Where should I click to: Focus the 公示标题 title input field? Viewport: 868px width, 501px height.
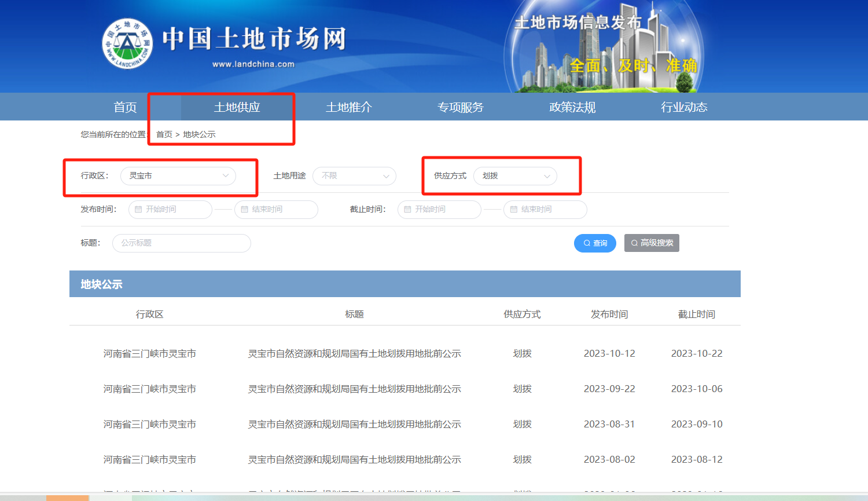click(182, 243)
